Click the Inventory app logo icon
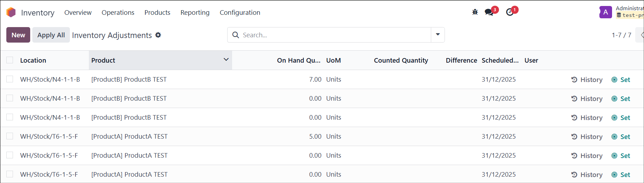The width and height of the screenshot is (644, 183). click(11, 12)
